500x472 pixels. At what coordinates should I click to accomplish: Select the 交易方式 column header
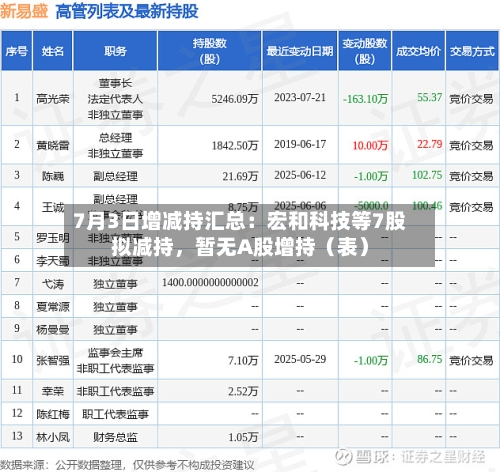click(472, 51)
